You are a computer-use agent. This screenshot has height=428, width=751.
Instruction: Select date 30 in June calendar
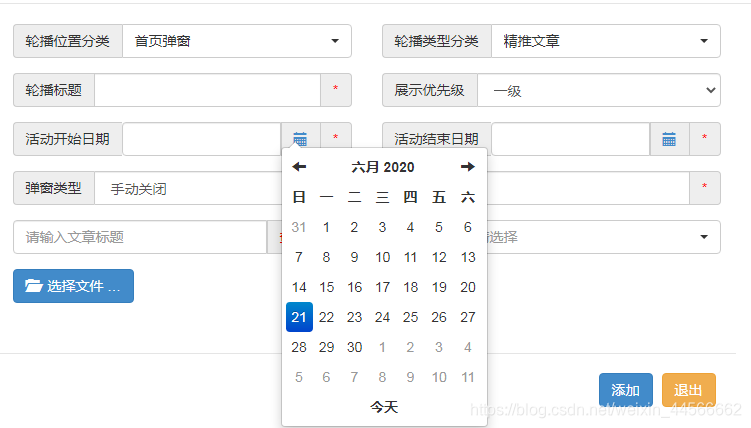point(354,347)
